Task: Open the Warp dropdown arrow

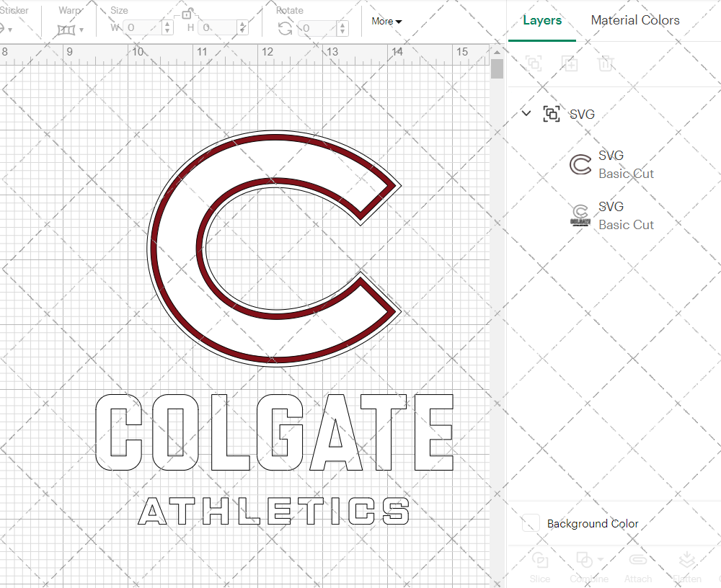Action: (81, 30)
